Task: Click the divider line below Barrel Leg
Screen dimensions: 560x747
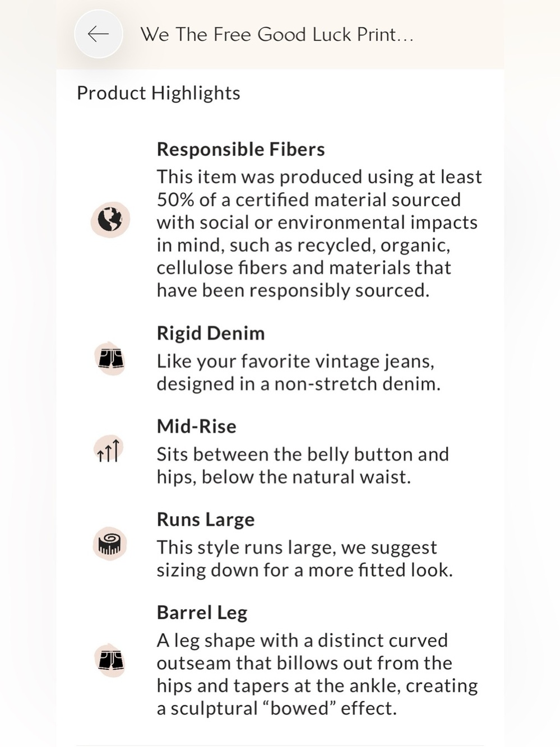Action: pos(280,745)
